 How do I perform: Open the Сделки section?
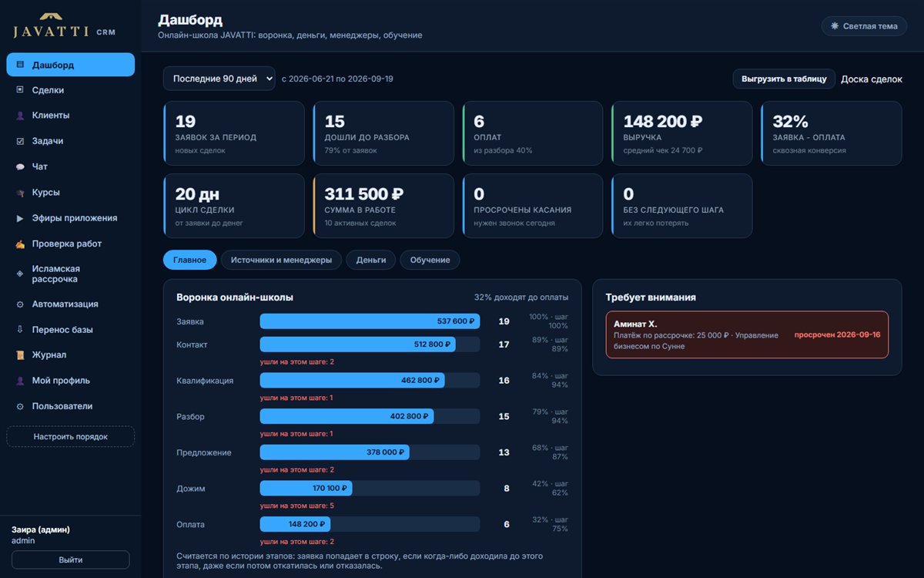(71, 90)
